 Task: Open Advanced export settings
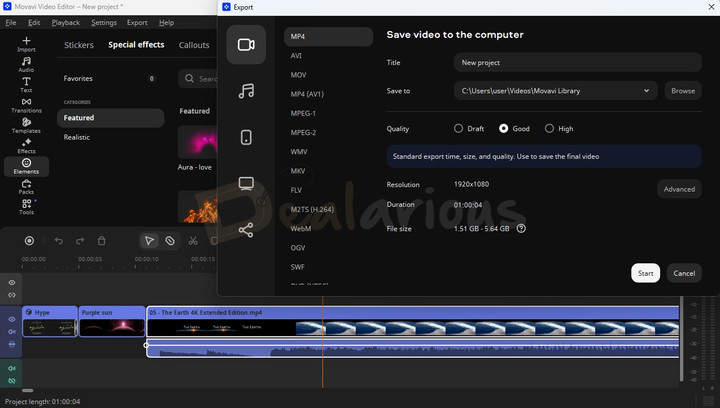(679, 189)
